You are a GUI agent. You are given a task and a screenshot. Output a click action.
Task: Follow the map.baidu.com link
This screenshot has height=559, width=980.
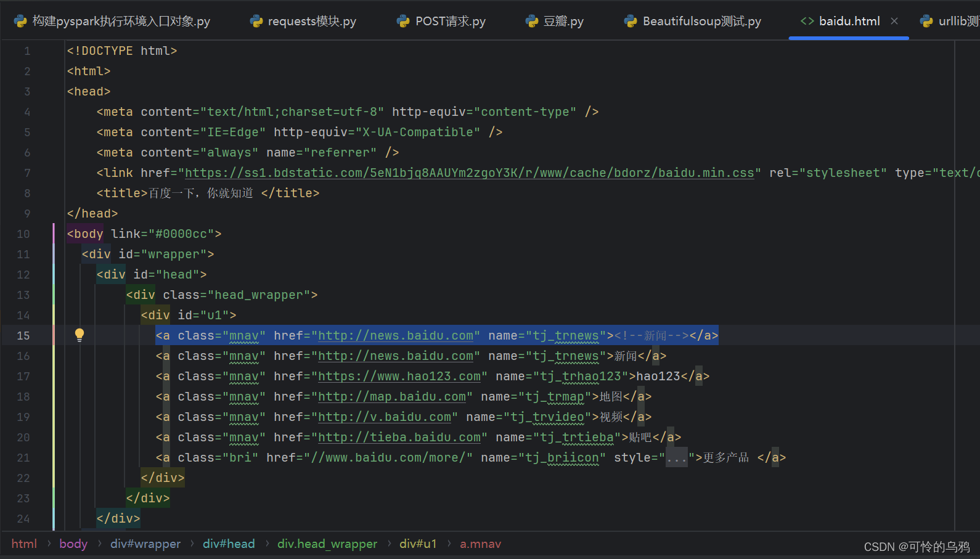click(392, 397)
